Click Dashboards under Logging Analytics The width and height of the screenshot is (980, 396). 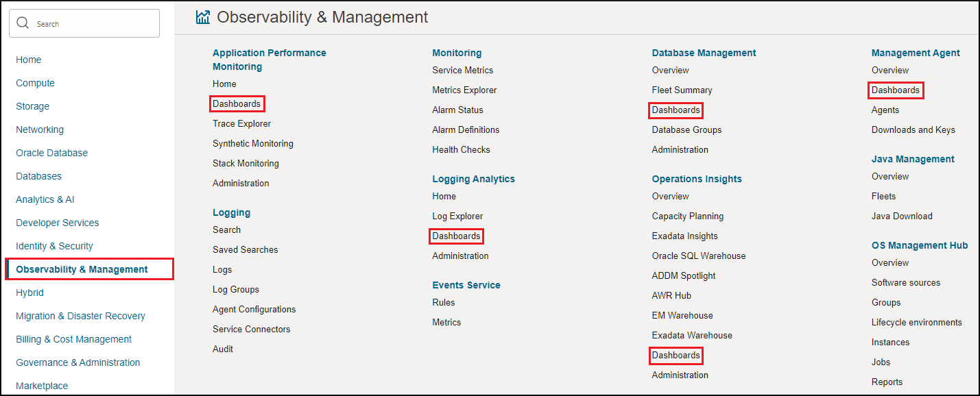point(455,236)
